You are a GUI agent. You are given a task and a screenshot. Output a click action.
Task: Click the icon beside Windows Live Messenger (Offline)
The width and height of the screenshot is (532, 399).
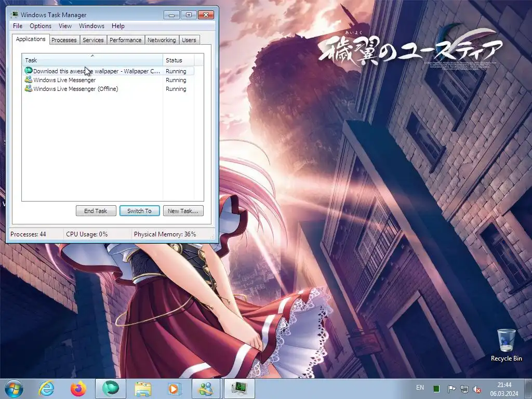(x=29, y=88)
